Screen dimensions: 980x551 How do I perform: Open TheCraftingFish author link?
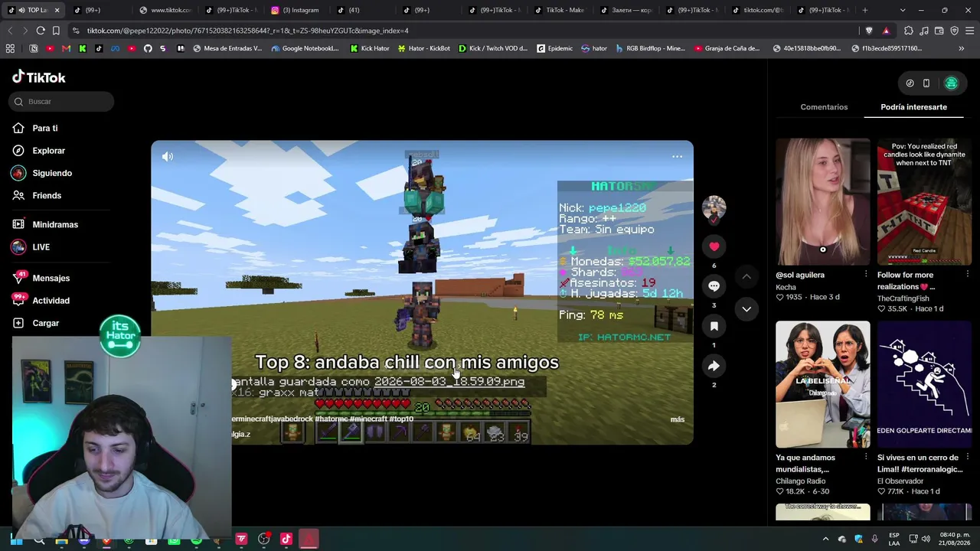coord(903,298)
